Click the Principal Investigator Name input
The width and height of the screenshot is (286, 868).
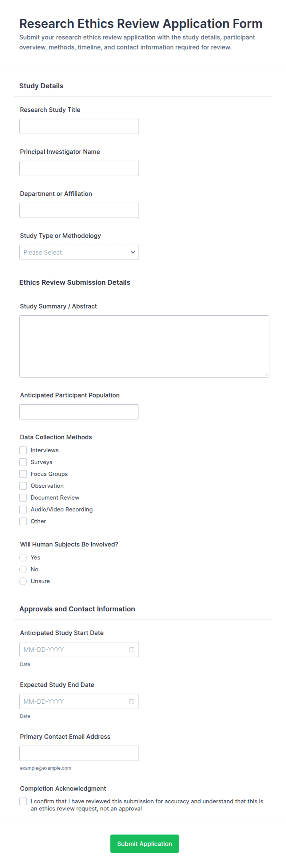[79, 168]
